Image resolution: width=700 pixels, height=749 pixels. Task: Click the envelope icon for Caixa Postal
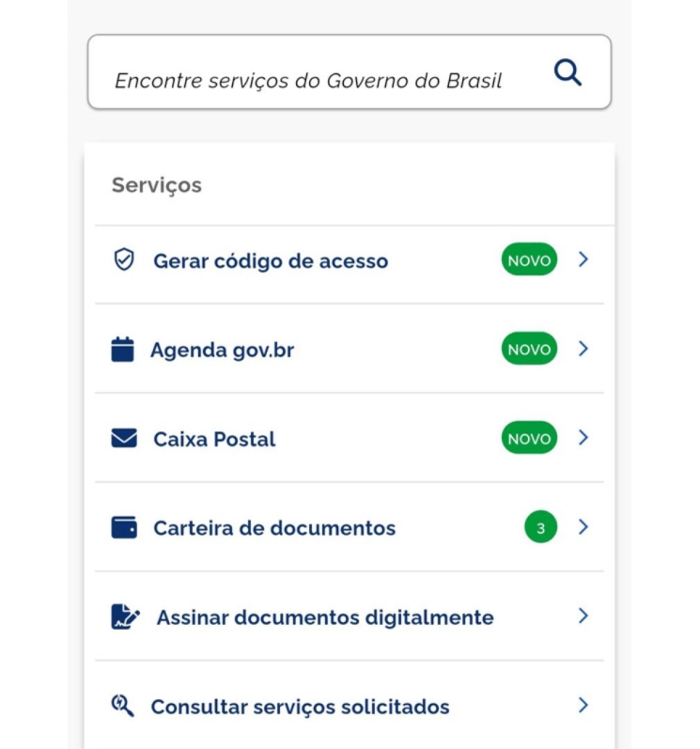coord(124,439)
